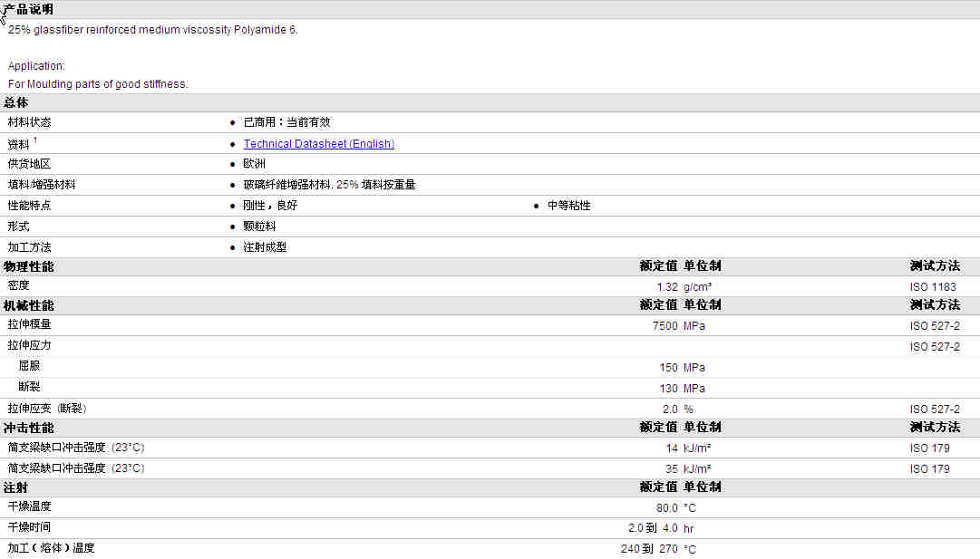Select the 形式 row label
Screen dimensions: 980x559
pyautogui.click(x=19, y=226)
